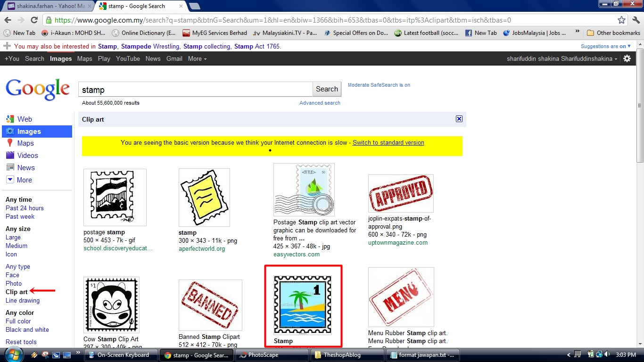Bookmark this page with star icon

(621, 20)
